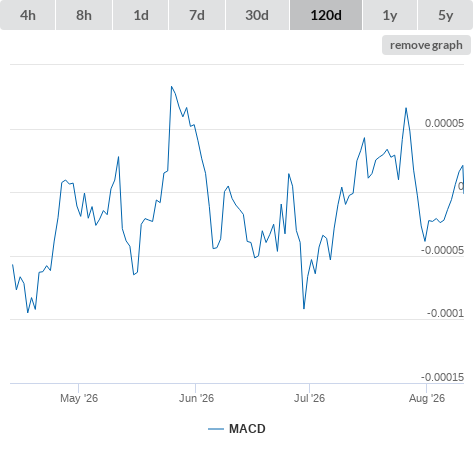Screen dimensions: 474x455
Task: Show the 1y time range
Action: (390, 15)
